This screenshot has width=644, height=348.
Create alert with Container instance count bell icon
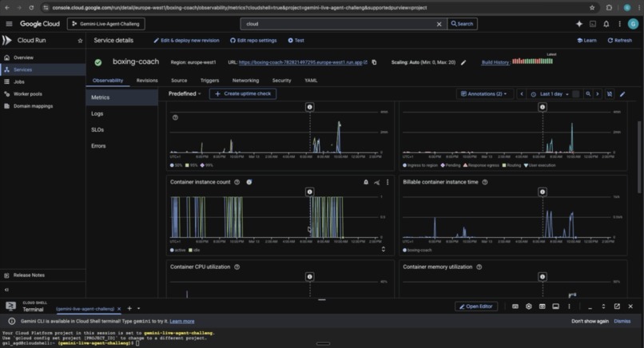pyautogui.click(x=366, y=182)
